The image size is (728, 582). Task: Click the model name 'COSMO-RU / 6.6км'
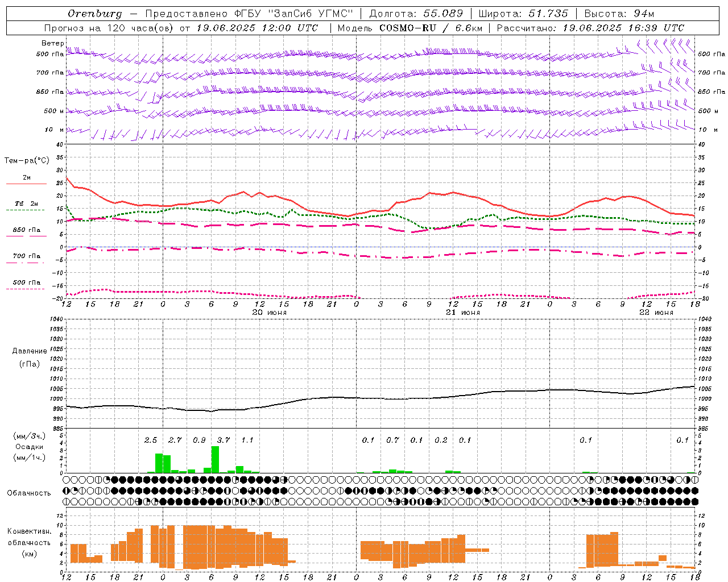click(x=432, y=28)
